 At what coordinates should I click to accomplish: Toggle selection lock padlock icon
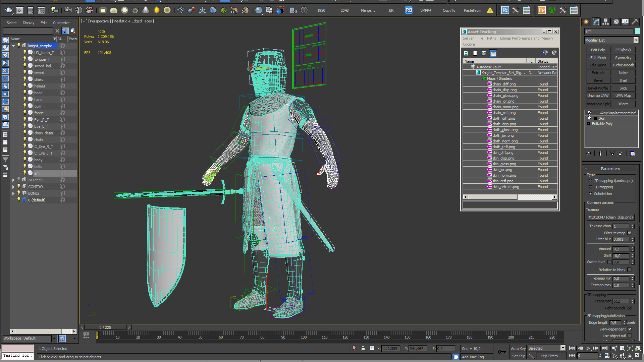363,349
